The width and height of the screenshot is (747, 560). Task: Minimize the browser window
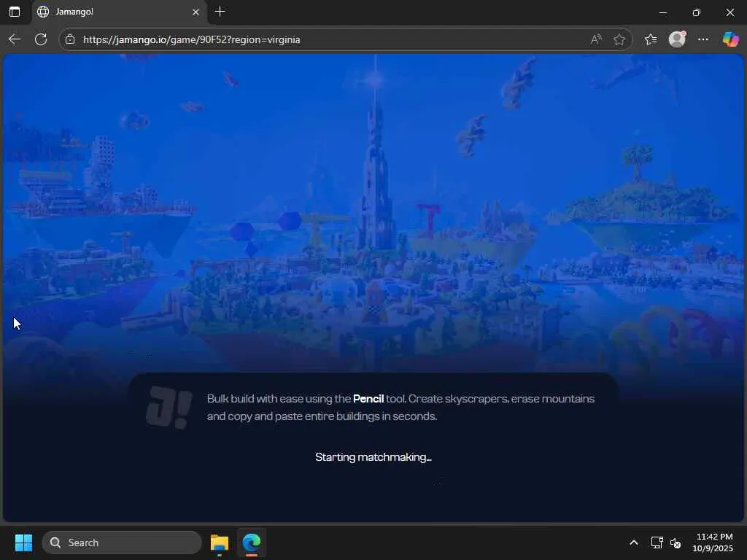click(x=663, y=12)
